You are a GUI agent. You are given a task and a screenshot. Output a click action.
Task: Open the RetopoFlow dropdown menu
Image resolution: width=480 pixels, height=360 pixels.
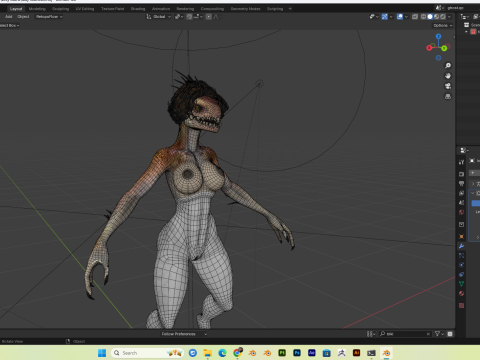(49, 17)
